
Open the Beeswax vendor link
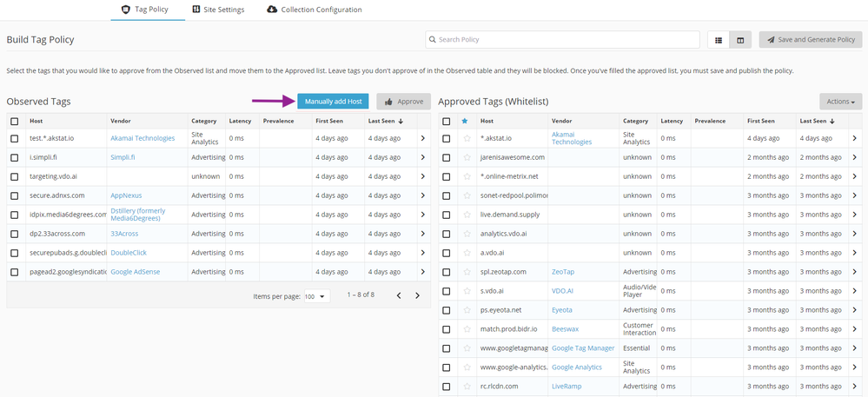[565, 329]
